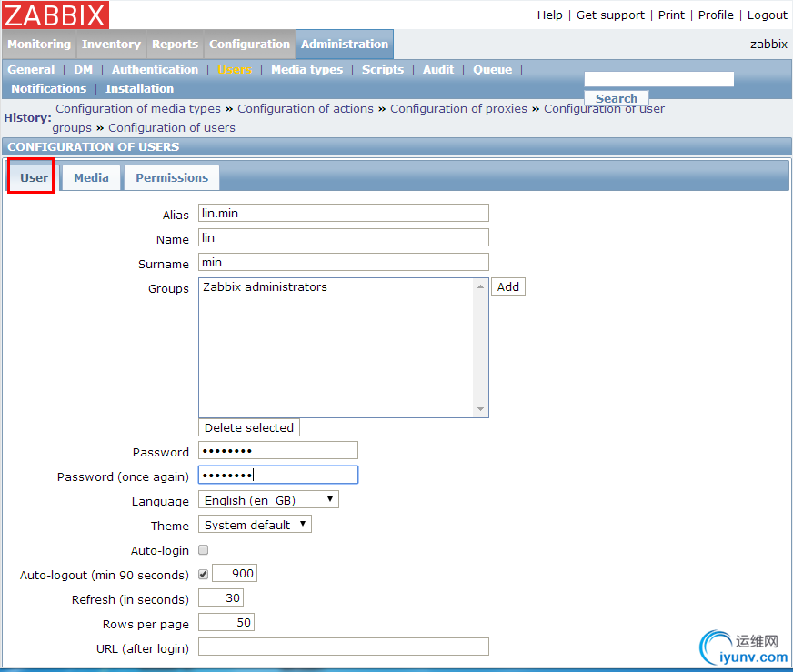Open the Get support link

pos(610,15)
